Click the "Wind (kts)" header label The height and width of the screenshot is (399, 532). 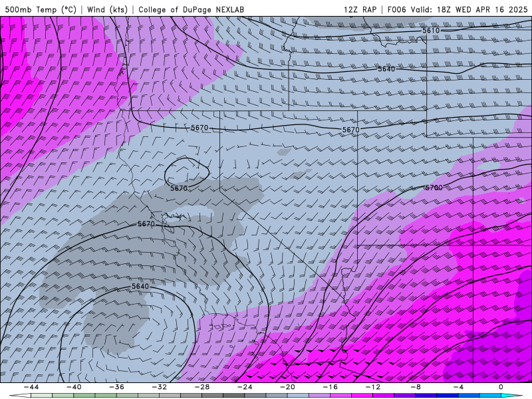(x=107, y=9)
